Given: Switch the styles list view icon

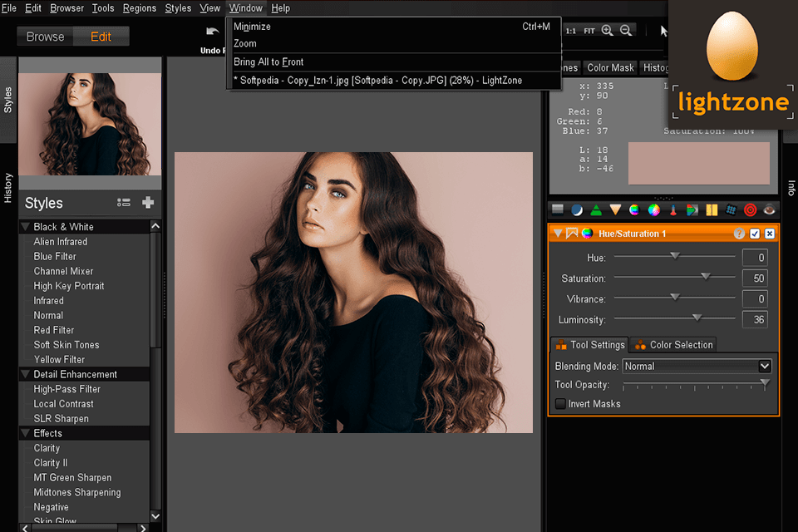Looking at the screenshot, I should [x=124, y=203].
